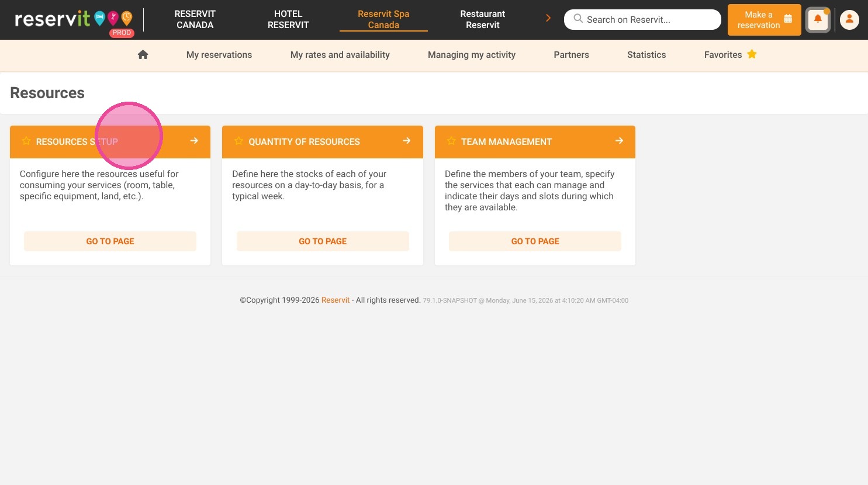Click the Search on Reservit field
This screenshot has width=868, height=485.
coord(642,19)
